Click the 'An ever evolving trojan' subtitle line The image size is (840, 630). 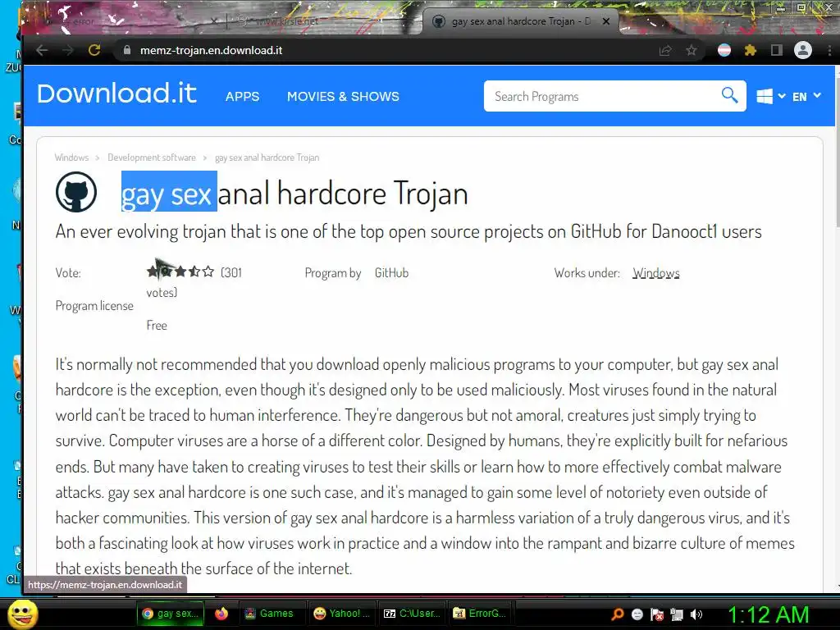coord(409,231)
